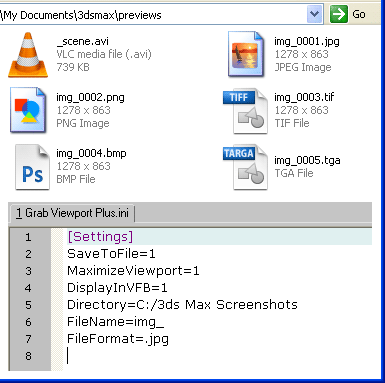Place cursor on SaveToFile=1 line
Image resolution: width=385 pixels, height=383 pixels.
(x=111, y=254)
